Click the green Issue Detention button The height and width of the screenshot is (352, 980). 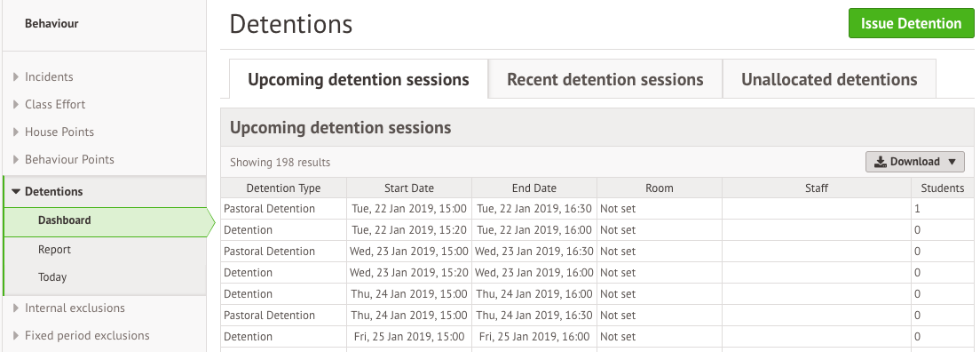tap(912, 24)
